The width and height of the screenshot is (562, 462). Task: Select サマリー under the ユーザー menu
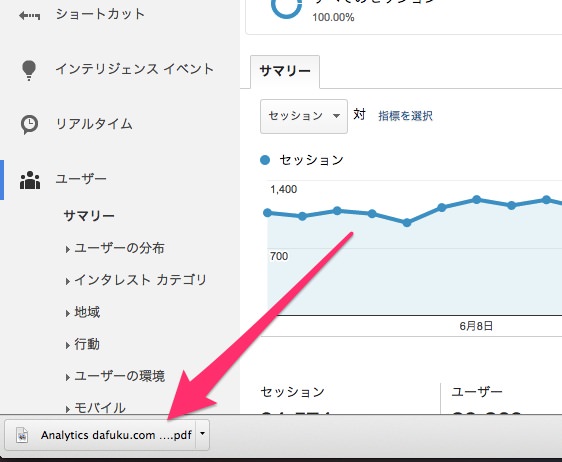click(89, 216)
